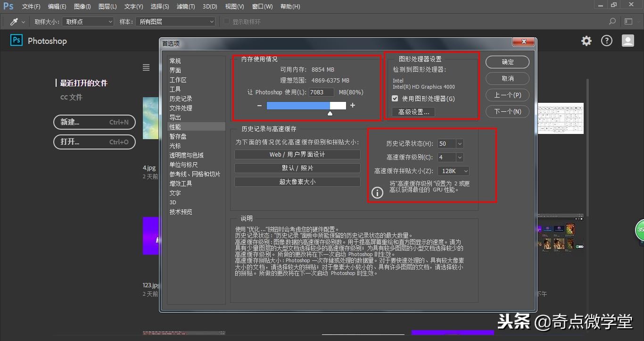The image size is (644, 341).
Task: Open settings via the gear icon
Action: [586, 41]
